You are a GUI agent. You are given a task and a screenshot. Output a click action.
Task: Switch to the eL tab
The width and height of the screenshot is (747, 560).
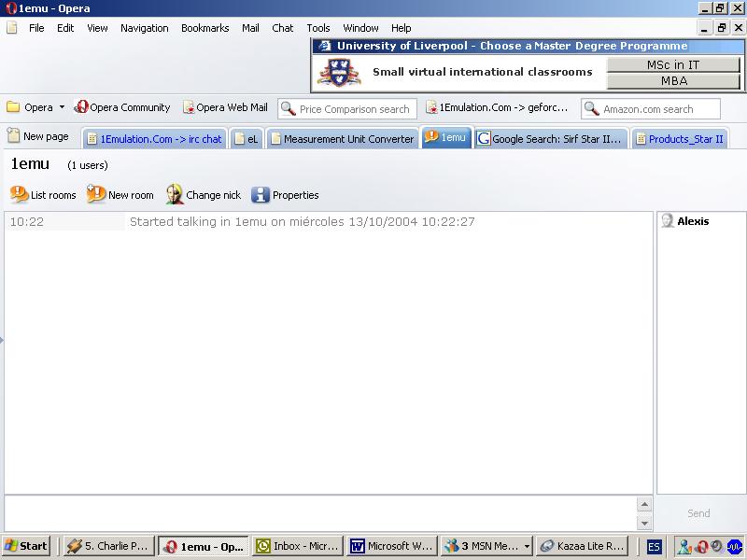coord(247,138)
